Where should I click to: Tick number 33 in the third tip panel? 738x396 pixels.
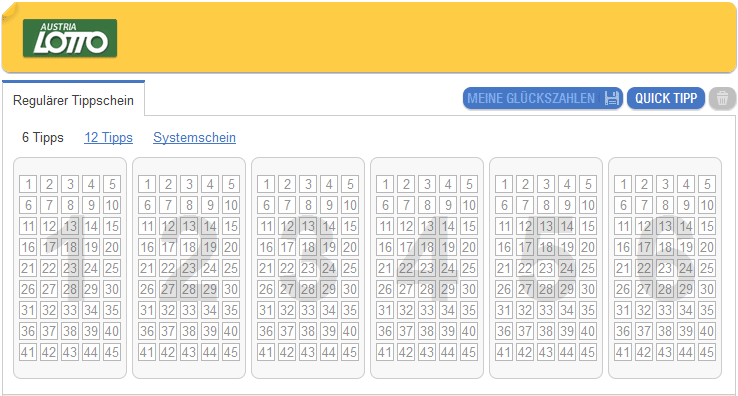click(308, 310)
